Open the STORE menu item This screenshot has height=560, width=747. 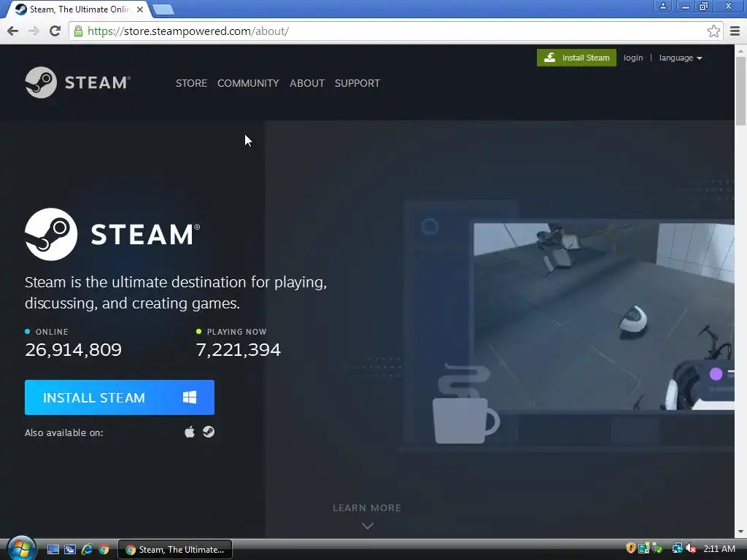point(191,83)
